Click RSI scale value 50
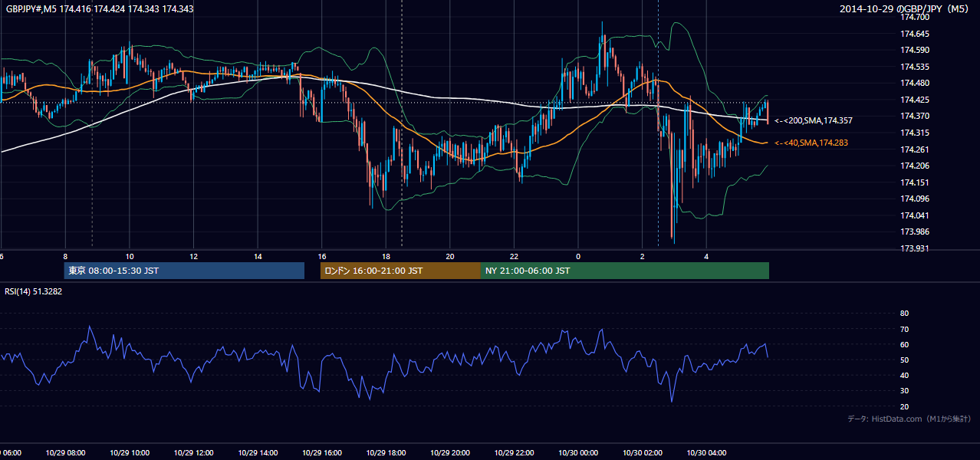 [904, 360]
